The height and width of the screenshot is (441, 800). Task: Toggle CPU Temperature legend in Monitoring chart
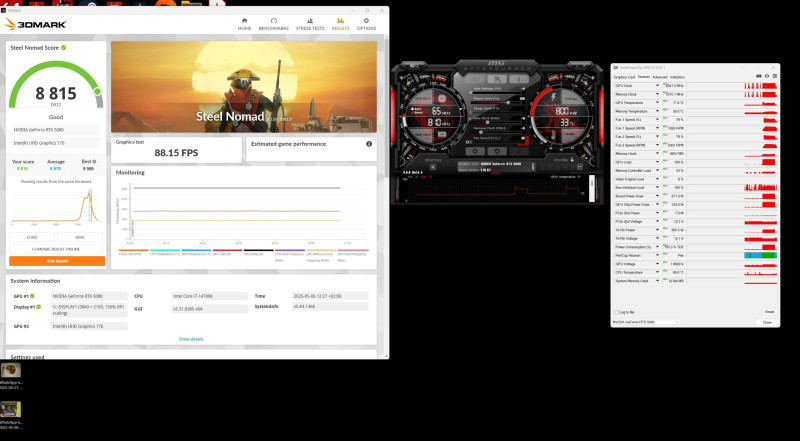click(x=165, y=254)
